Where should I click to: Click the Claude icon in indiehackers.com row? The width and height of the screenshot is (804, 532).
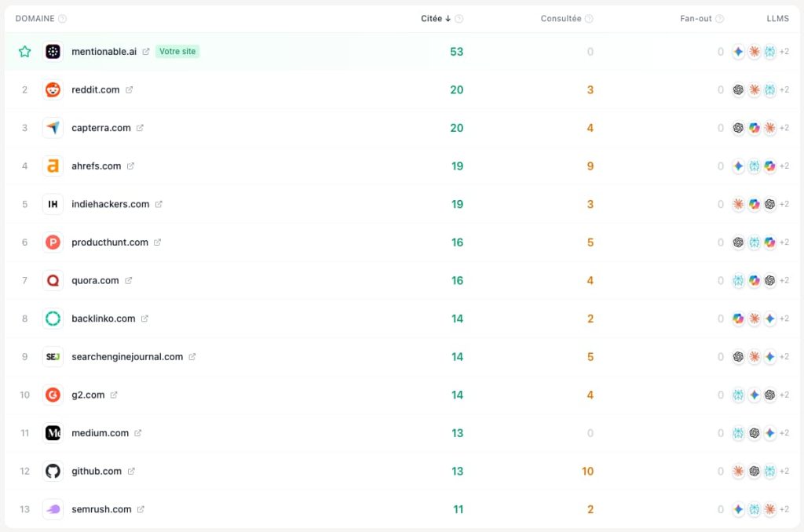pyautogui.click(x=738, y=204)
